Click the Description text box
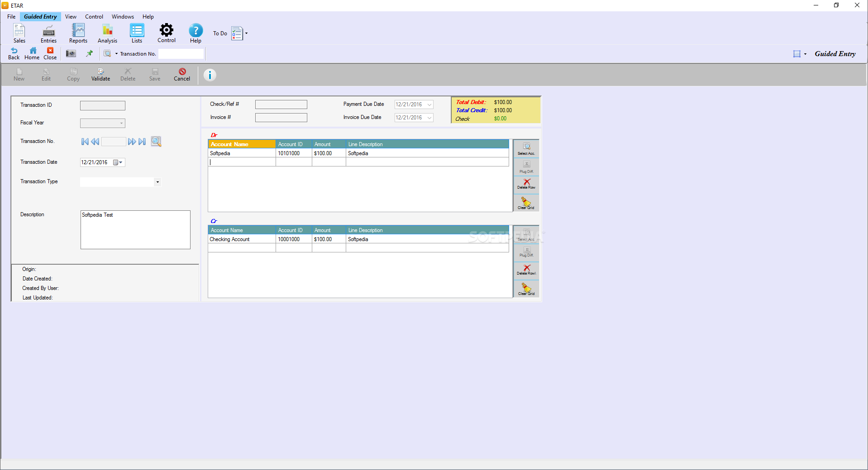The image size is (868, 470). 135,230
